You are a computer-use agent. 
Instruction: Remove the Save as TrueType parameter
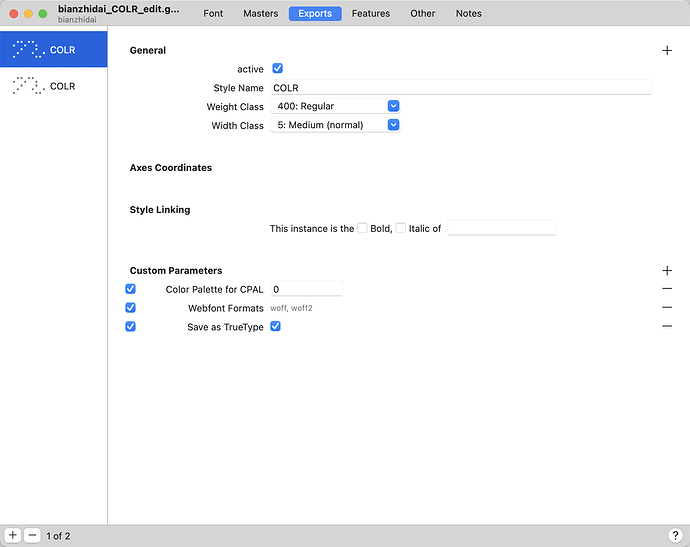(667, 327)
